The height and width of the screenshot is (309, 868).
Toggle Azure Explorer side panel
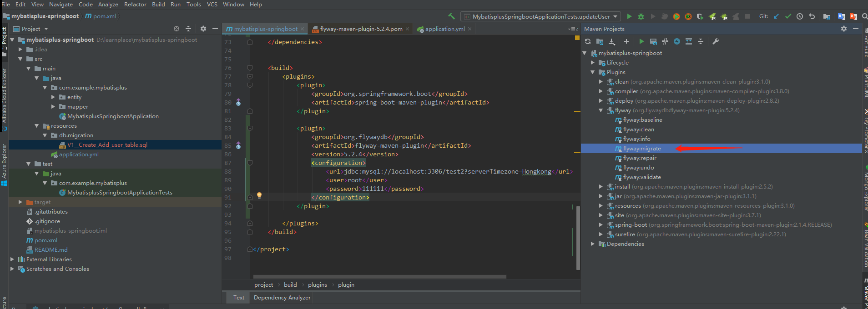(x=4, y=164)
